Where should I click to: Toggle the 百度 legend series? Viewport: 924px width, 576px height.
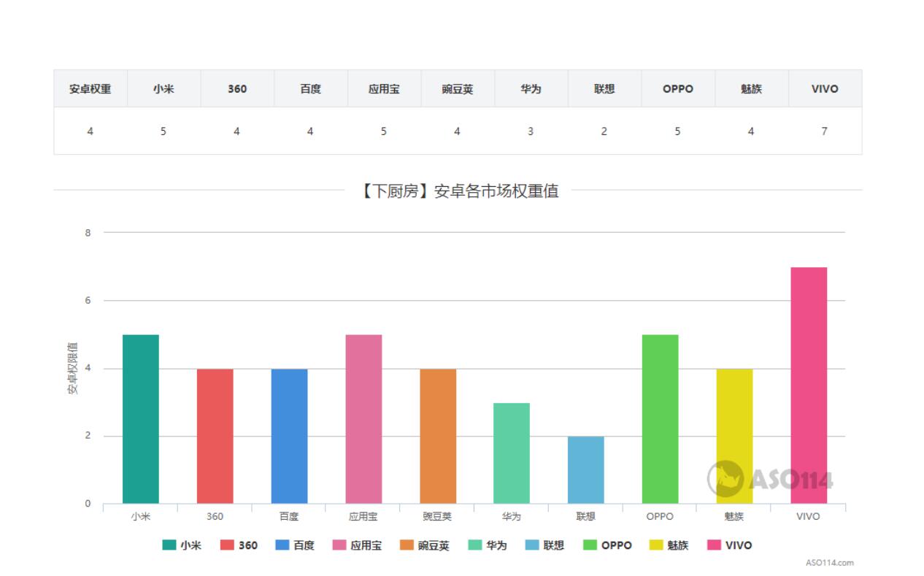click(x=295, y=545)
